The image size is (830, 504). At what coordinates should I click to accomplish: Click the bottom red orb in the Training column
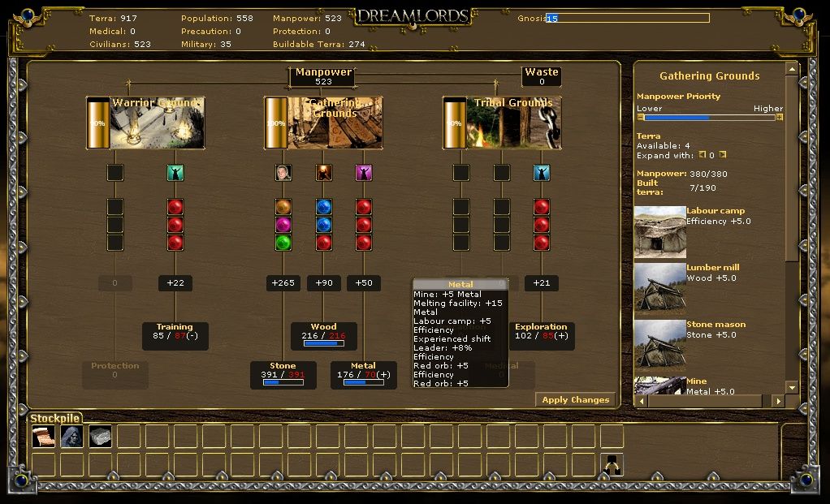click(x=175, y=243)
